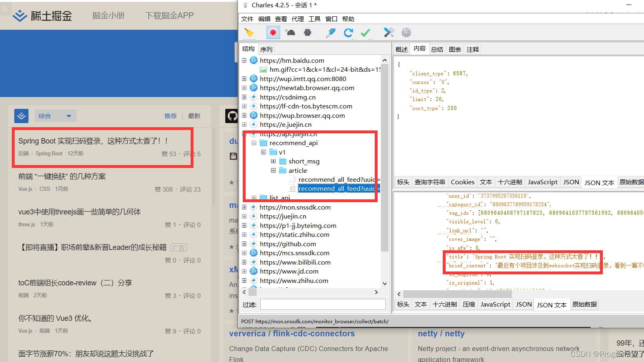Click the 过滤 filter input field
The width and height of the screenshot is (644, 362).
[323, 305]
